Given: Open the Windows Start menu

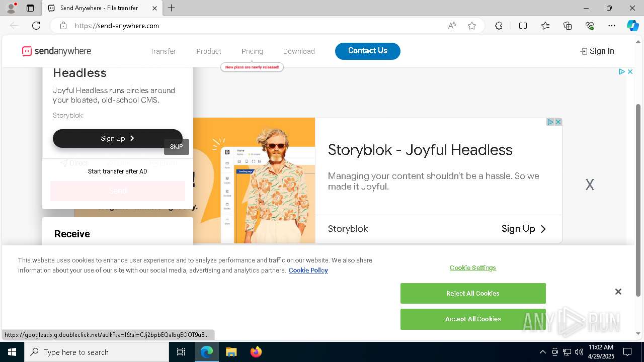Looking at the screenshot, I should coord(12,352).
